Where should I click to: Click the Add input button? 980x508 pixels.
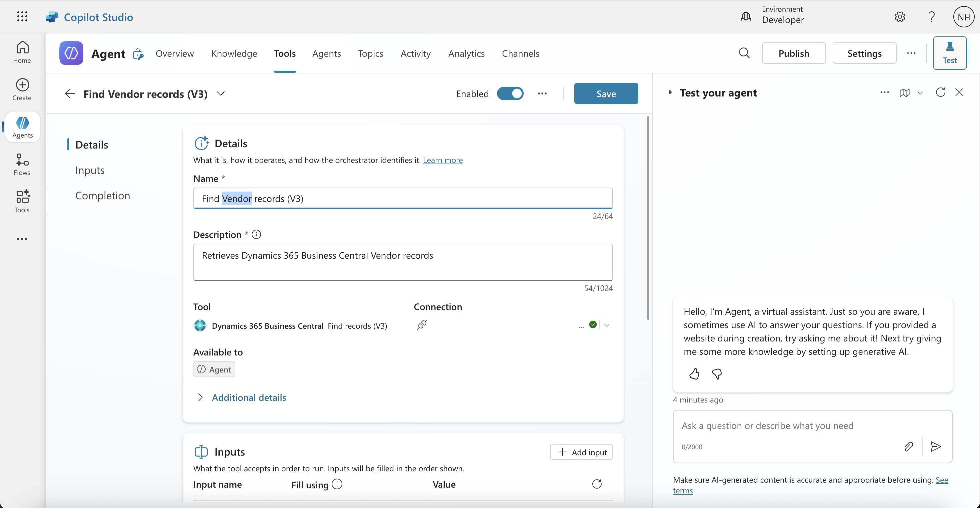[x=581, y=452]
